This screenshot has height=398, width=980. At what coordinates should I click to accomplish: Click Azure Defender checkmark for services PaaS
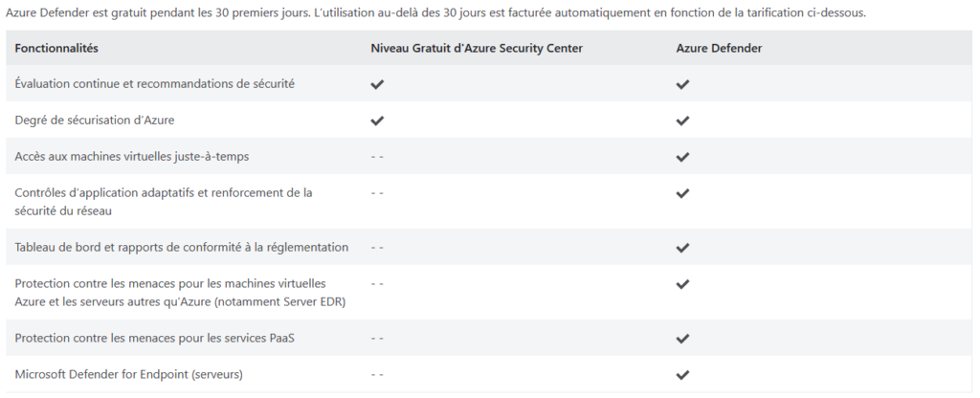(x=682, y=338)
